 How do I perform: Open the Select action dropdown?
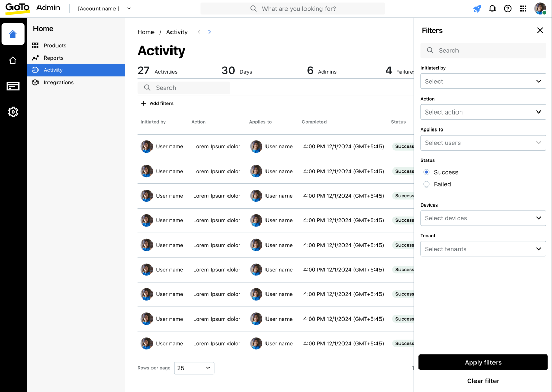coord(483,112)
